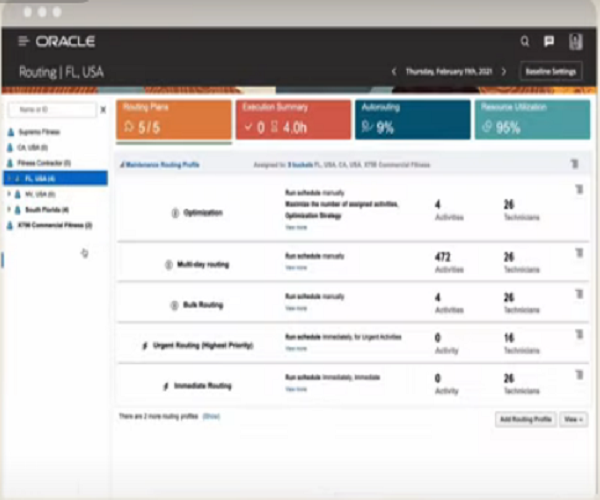Click the Optimization plan clock icon
Image resolution: width=600 pixels, height=500 pixels.
click(x=175, y=213)
